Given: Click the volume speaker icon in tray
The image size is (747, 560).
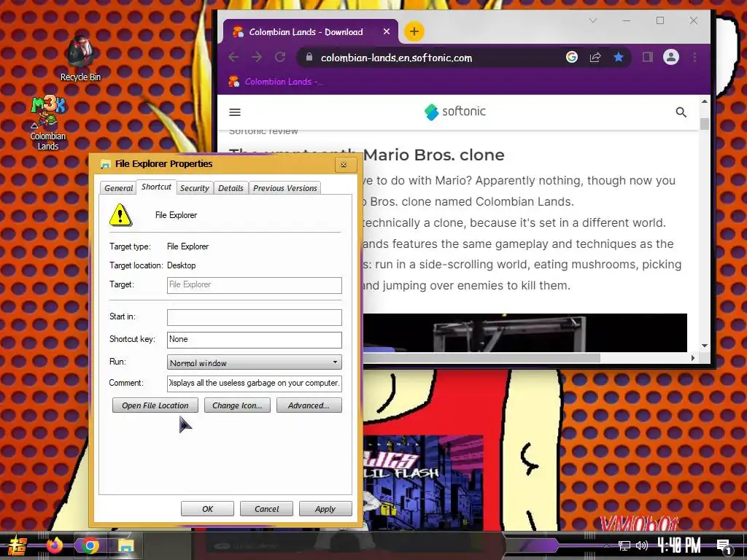Looking at the screenshot, I should coord(642,545).
